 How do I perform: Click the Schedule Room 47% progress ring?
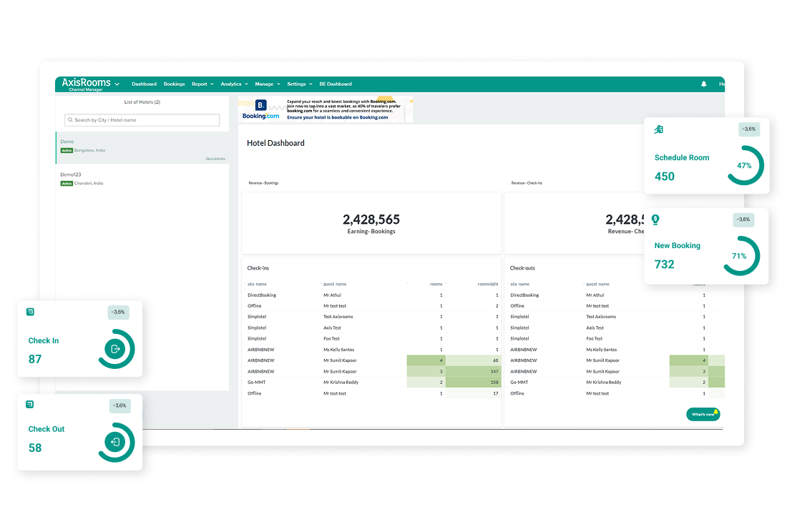click(x=743, y=165)
